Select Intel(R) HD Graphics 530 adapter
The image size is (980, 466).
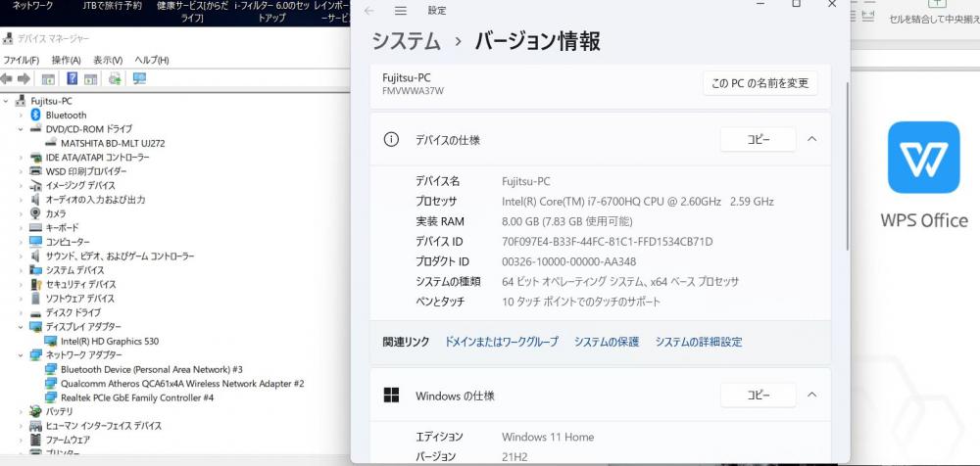pyautogui.click(x=110, y=341)
